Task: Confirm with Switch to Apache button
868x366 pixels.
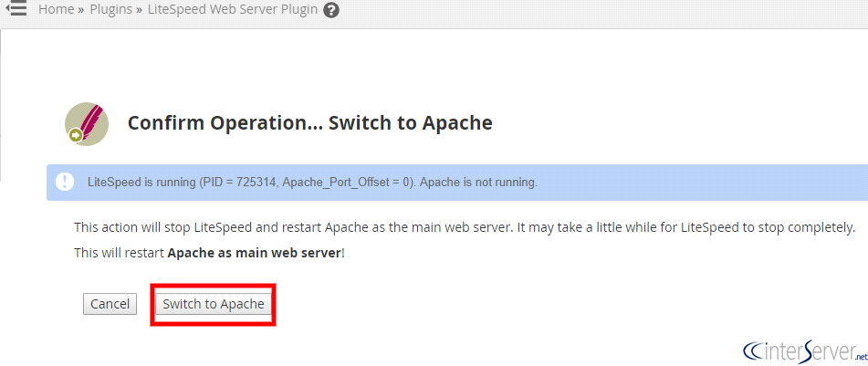Action: click(214, 304)
